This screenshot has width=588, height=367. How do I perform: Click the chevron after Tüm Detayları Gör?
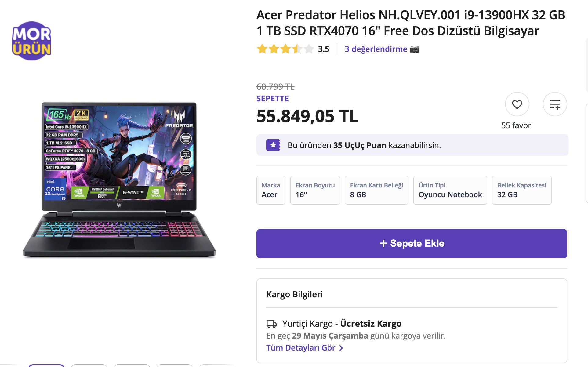[x=341, y=348]
